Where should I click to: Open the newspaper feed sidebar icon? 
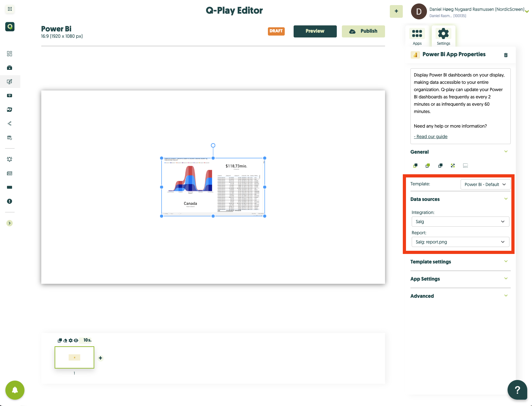(10, 173)
